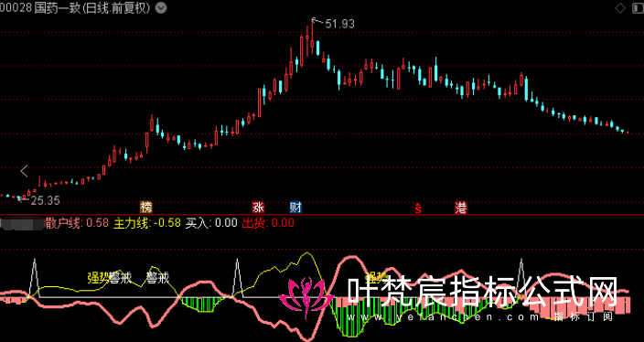The width and height of the screenshot is (644, 342).
Task: Click the 25.35 low price label
Action: click(46, 200)
